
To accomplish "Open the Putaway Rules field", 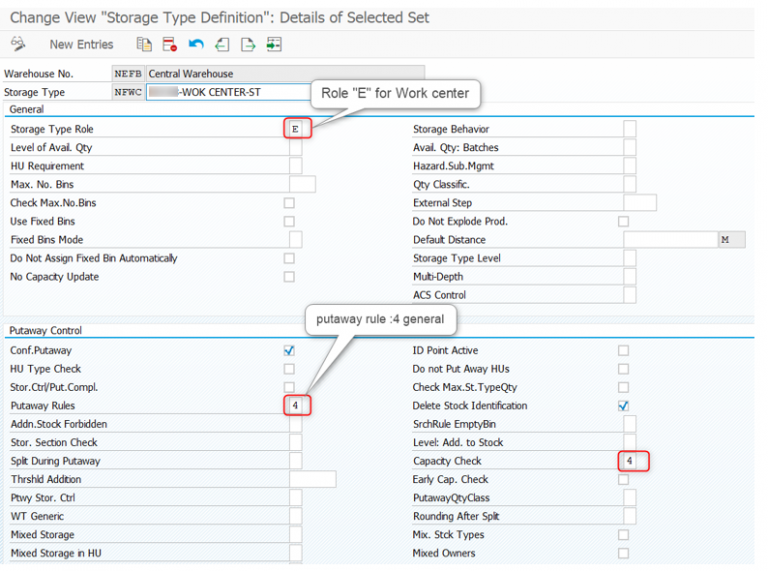I will pos(296,406).
